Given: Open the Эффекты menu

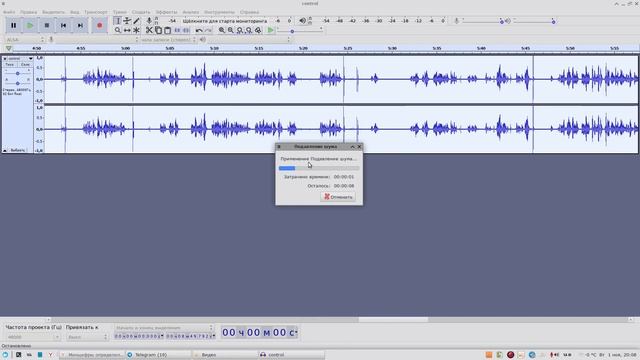Looking at the screenshot, I should (166, 12).
